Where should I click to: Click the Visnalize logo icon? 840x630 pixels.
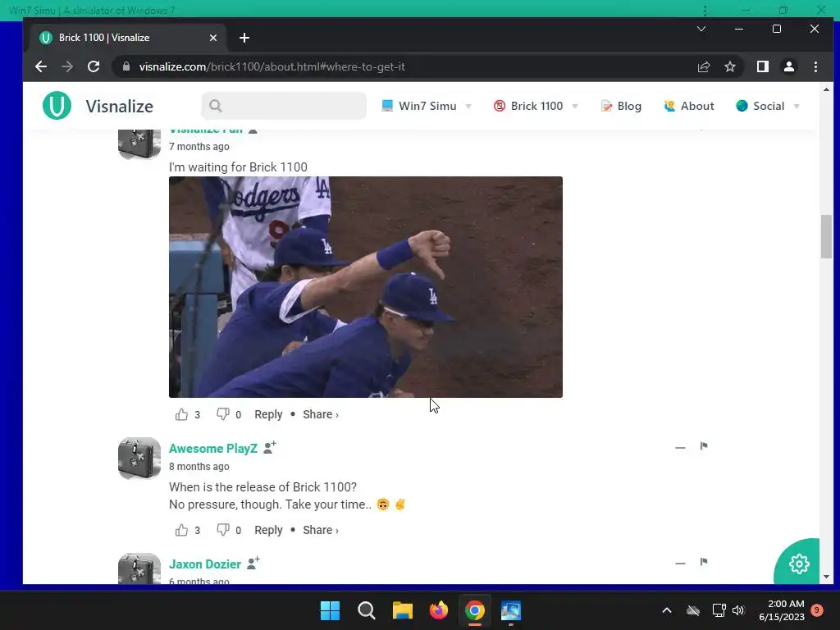[x=57, y=106]
